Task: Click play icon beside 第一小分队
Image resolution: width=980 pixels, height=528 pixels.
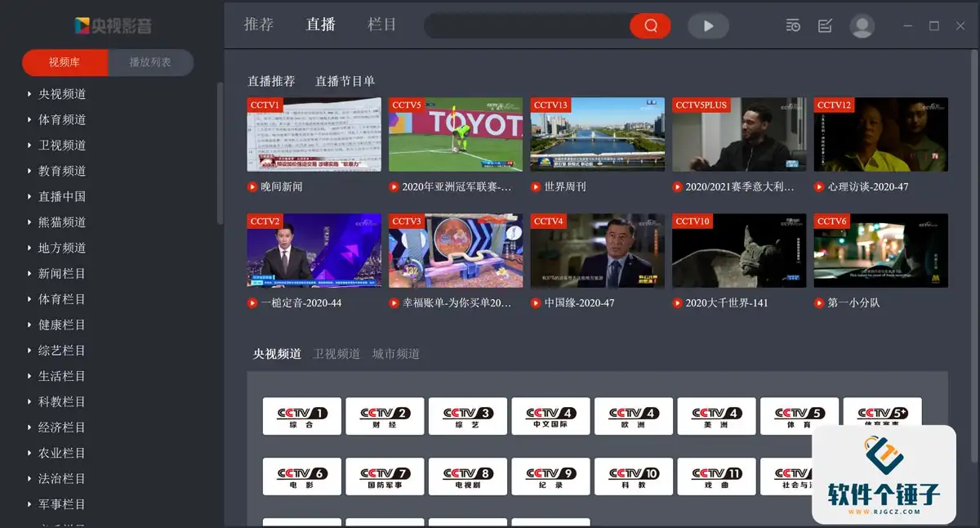Action: (x=819, y=302)
